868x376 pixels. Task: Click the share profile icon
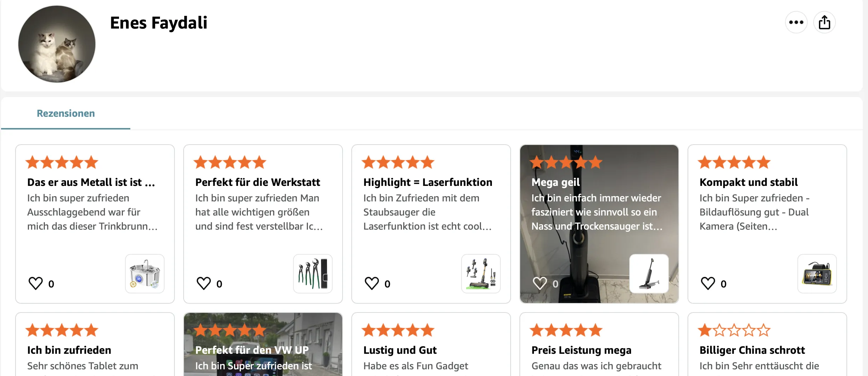824,23
